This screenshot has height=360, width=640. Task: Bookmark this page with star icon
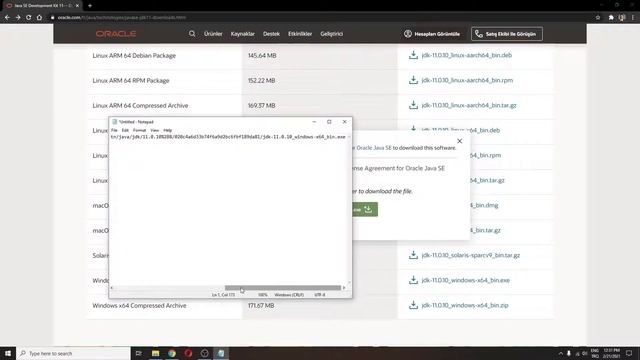click(x=598, y=18)
